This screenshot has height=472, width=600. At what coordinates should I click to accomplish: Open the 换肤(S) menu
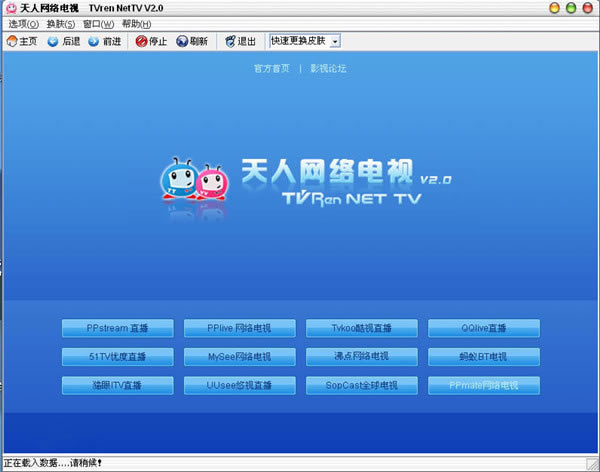pyautogui.click(x=60, y=24)
